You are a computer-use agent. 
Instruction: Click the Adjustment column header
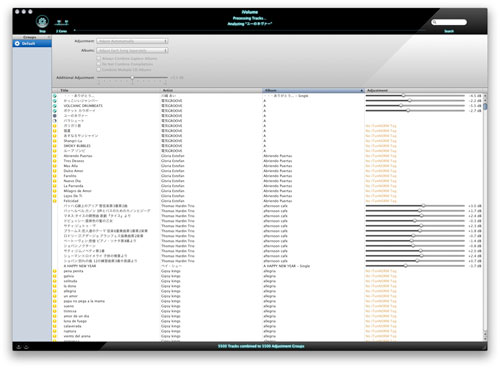click(x=424, y=90)
